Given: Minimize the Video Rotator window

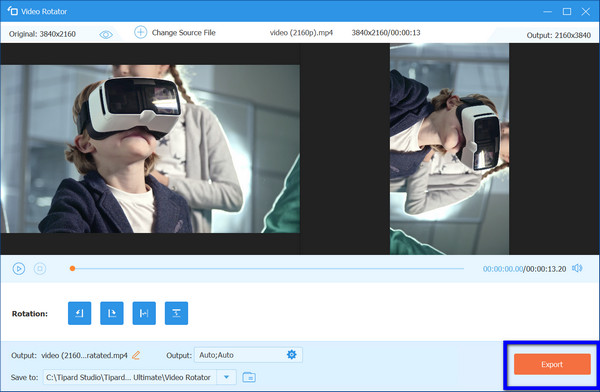Looking at the screenshot, I should click(548, 11).
